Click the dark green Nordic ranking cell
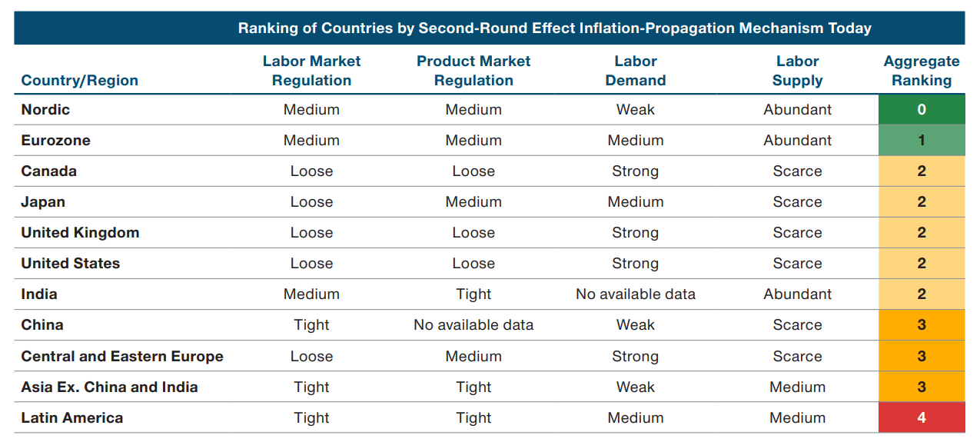980x442 pixels. (921, 109)
